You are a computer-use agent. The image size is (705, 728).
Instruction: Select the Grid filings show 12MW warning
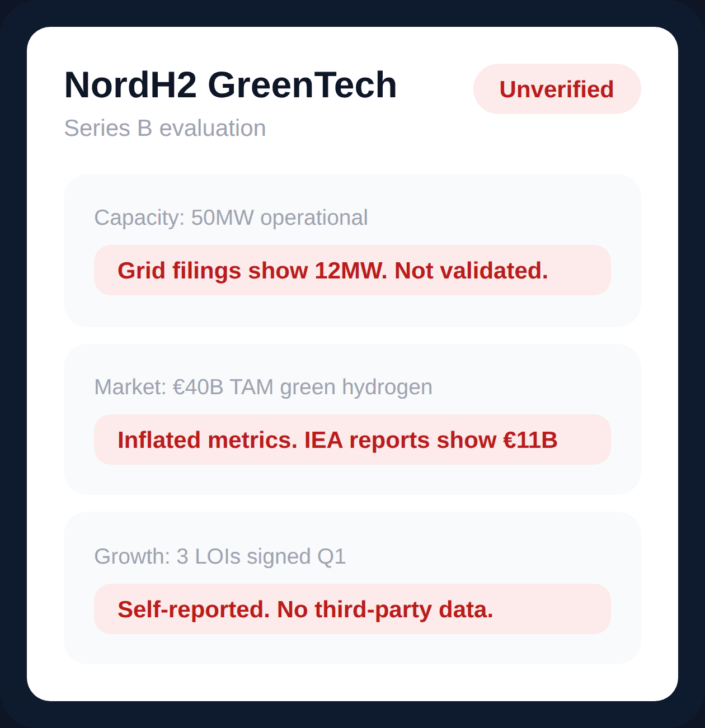(352, 270)
